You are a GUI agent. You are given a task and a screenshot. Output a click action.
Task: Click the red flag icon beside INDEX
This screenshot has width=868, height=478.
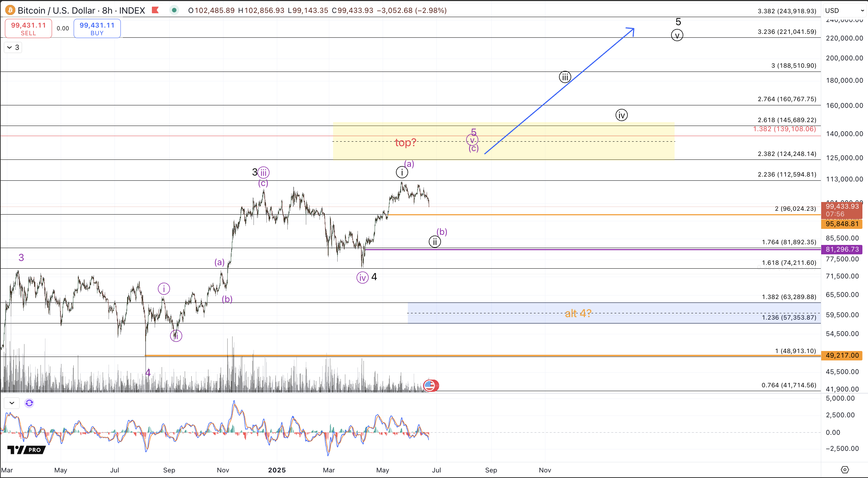click(x=155, y=10)
